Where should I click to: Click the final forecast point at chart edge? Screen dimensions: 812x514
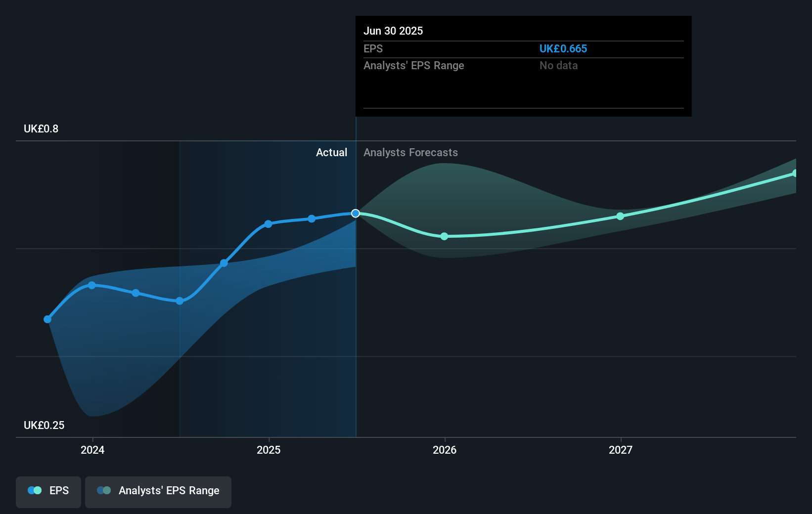tap(795, 173)
